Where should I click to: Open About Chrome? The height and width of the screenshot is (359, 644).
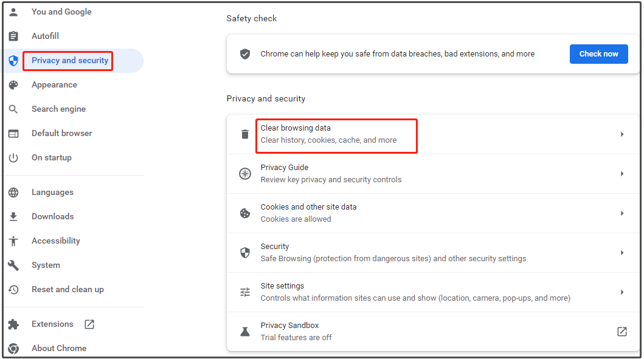pyautogui.click(x=59, y=348)
